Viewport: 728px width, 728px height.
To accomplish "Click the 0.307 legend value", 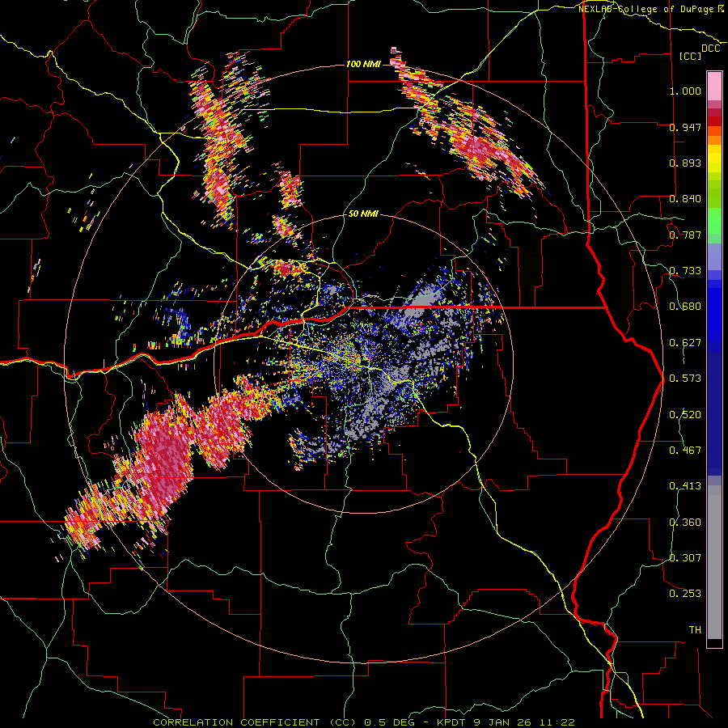I will tap(685, 558).
